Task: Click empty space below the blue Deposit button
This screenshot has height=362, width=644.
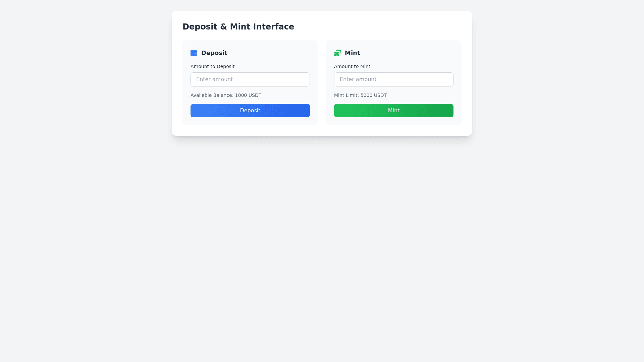Action: point(250,121)
